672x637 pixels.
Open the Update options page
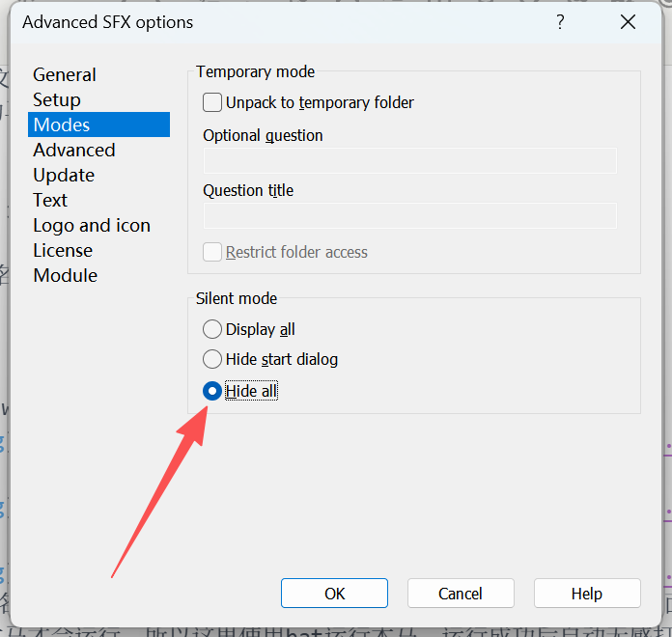click(64, 175)
